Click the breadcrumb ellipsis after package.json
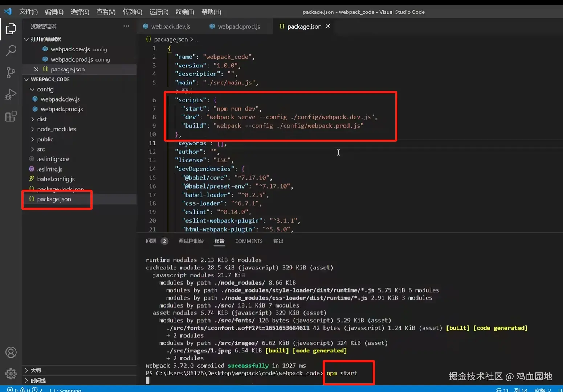The width and height of the screenshot is (563, 392). [197, 40]
